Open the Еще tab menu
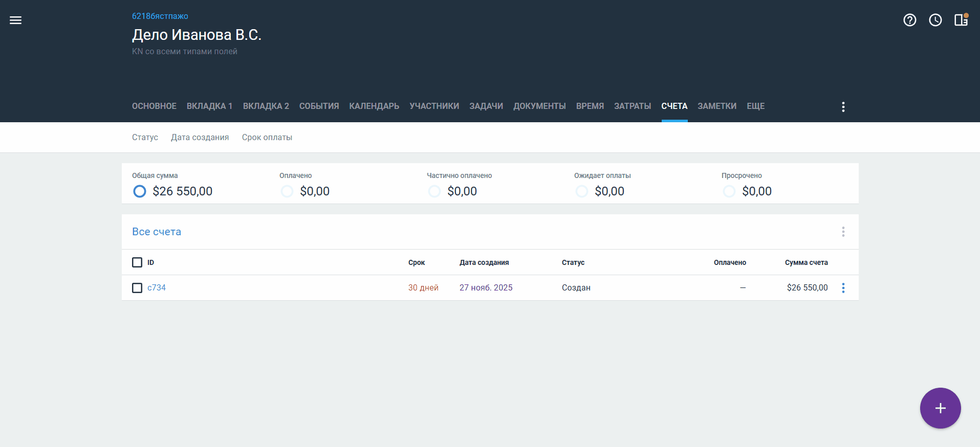Viewport: 980px width, 447px height. point(755,106)
